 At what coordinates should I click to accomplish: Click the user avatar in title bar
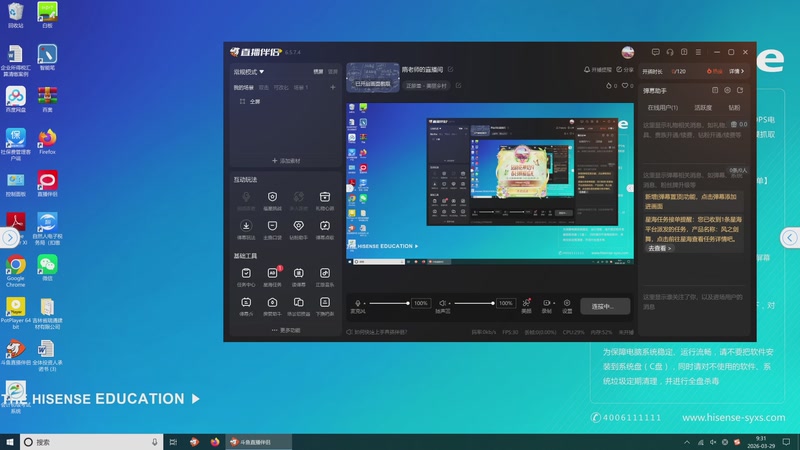pyautogui.click(x=628, y=52)
